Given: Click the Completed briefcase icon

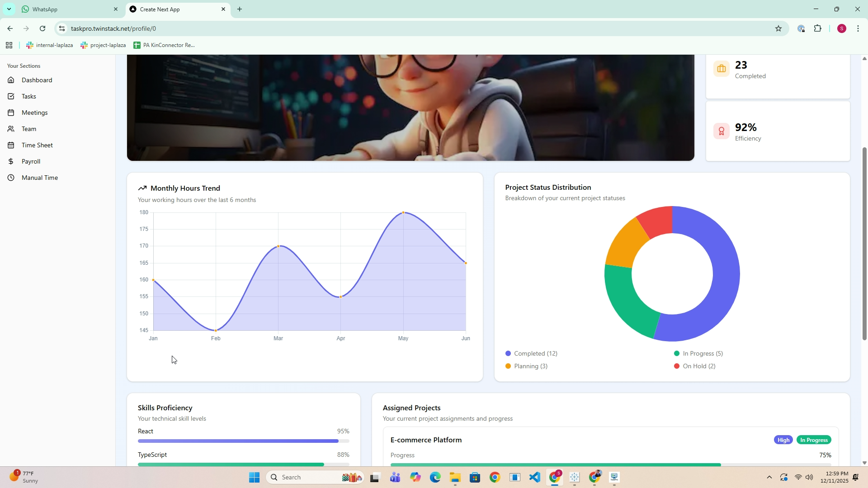Looking at the screenshot, I should (721, 69).
